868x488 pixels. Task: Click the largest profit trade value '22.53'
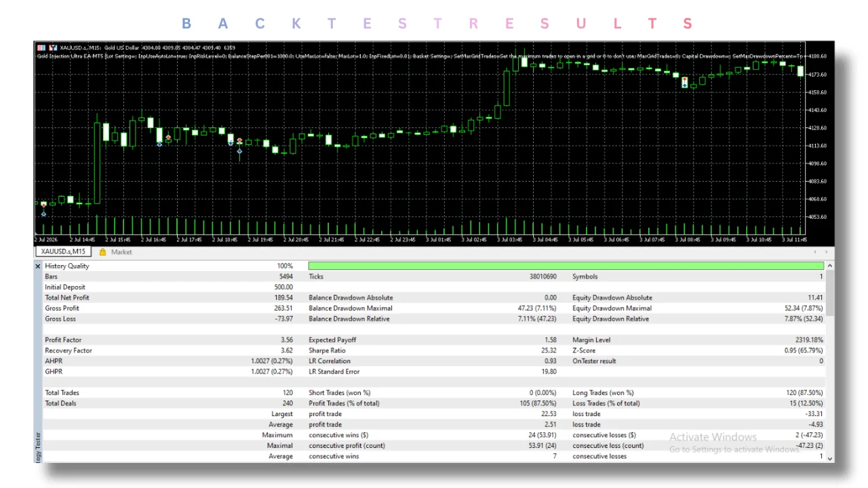(549, 414)
